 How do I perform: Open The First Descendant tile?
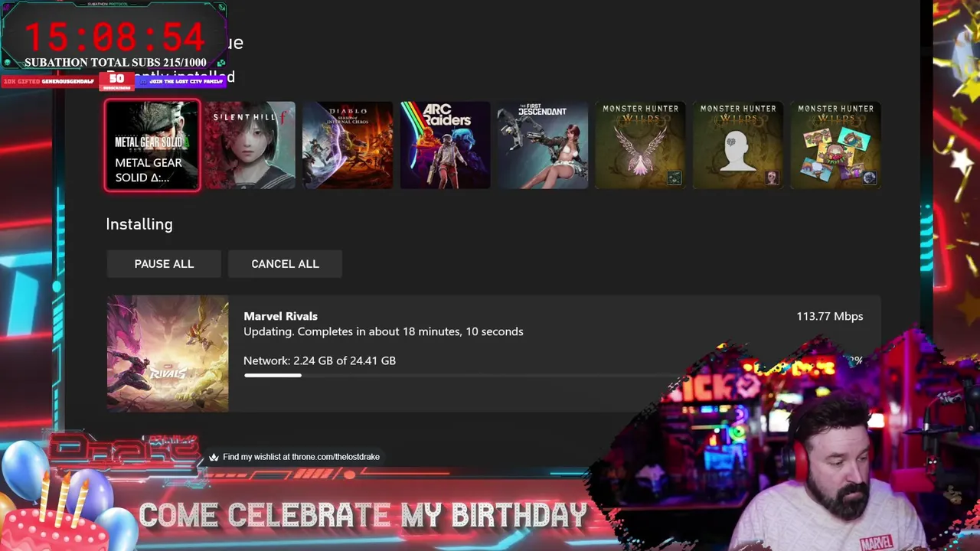(x=543, y=145)
